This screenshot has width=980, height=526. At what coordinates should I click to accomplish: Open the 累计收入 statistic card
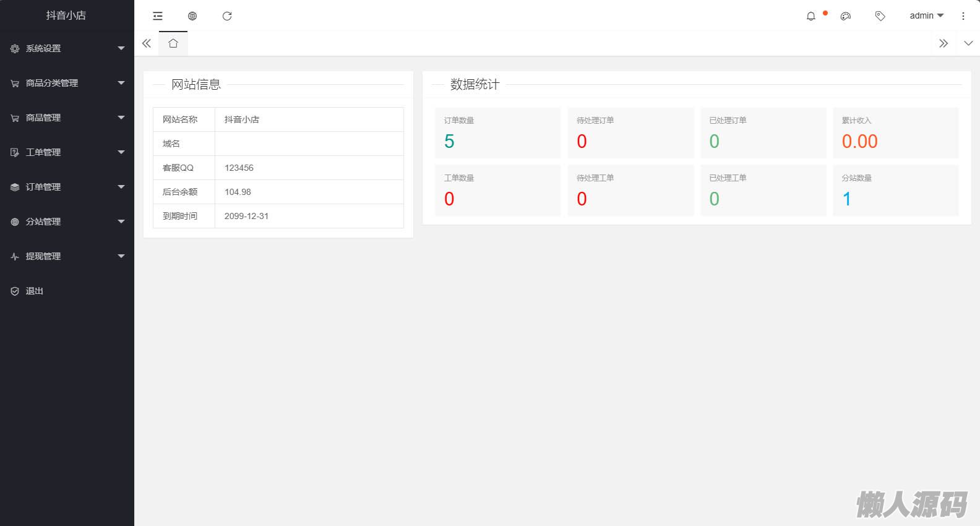point(896,133)
